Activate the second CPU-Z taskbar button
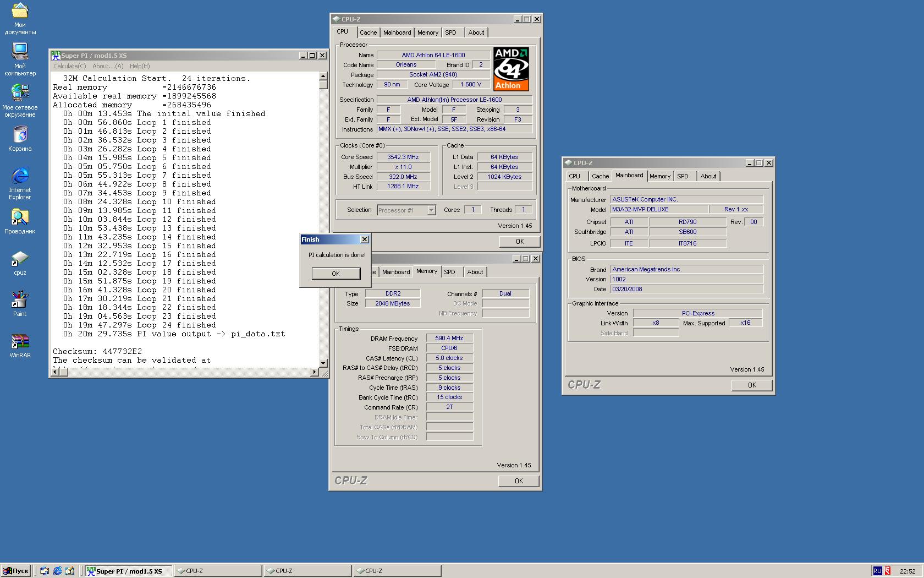924x578 pixels. tap(307, 571)
